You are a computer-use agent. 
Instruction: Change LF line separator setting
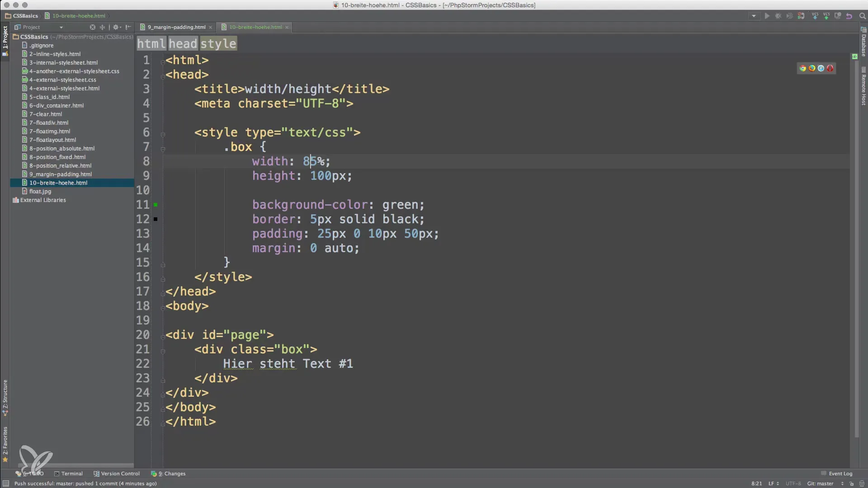(x=774, y=483)
